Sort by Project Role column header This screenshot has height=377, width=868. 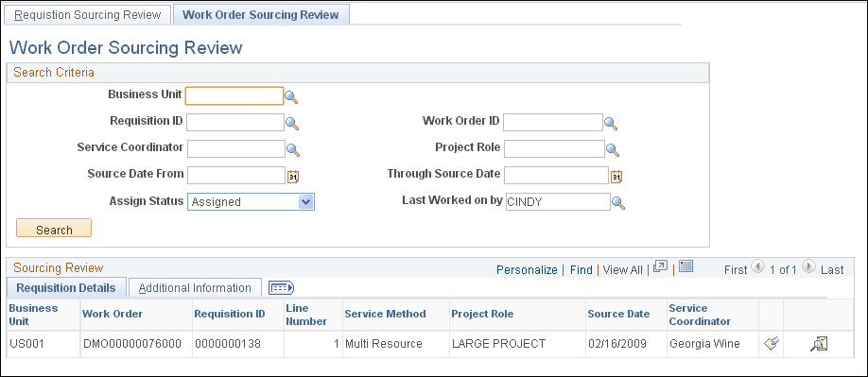[482, 314]
